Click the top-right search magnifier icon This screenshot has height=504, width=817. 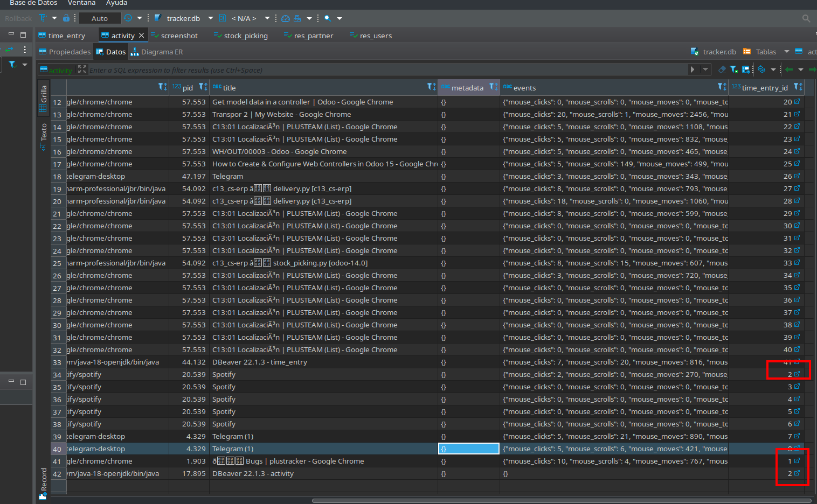click(x=806, y=18)
